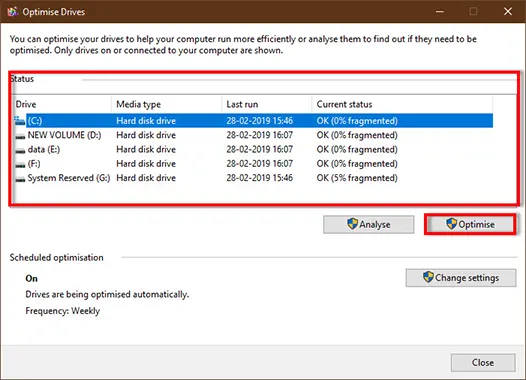Viewport: 526px width, 380px height.
Task: Select the (C:) drive row
Action: [253, 121]
